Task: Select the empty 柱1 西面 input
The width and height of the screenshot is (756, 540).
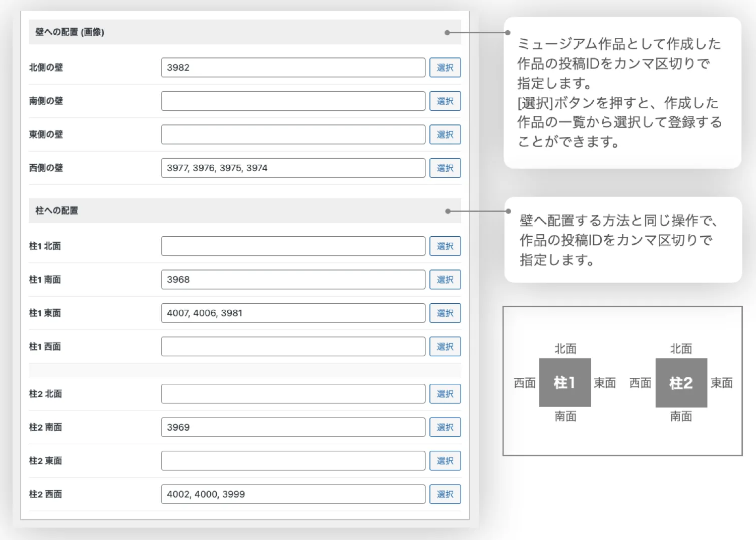Action: 293,347
